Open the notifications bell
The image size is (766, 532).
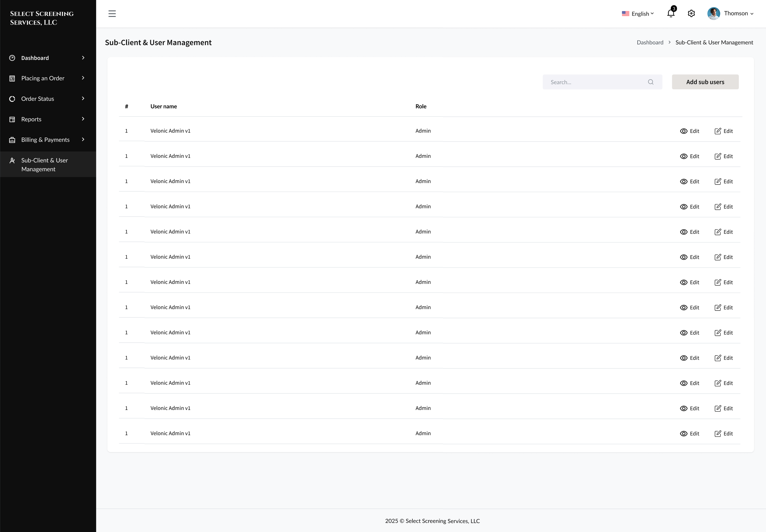[671, 13]
